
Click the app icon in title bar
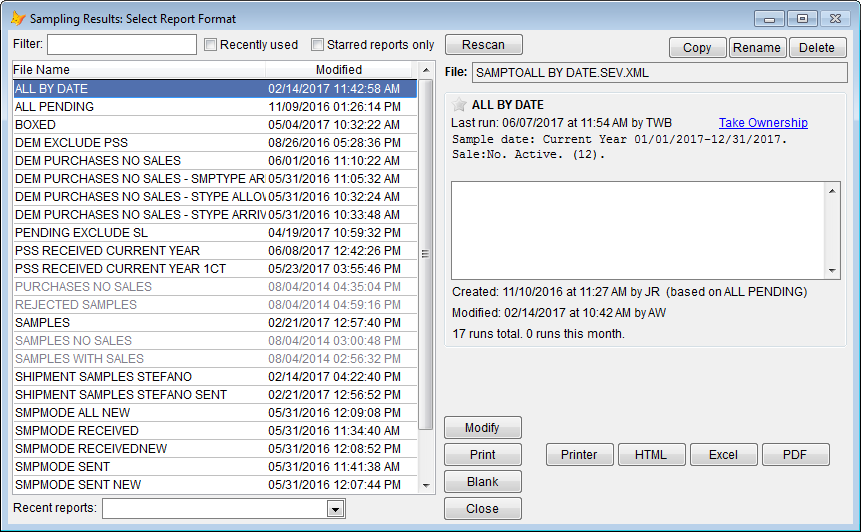(18, 18)
